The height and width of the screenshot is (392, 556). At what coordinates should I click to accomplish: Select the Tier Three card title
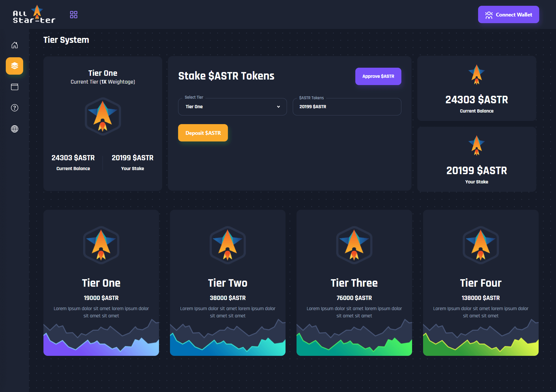point(354,283)
